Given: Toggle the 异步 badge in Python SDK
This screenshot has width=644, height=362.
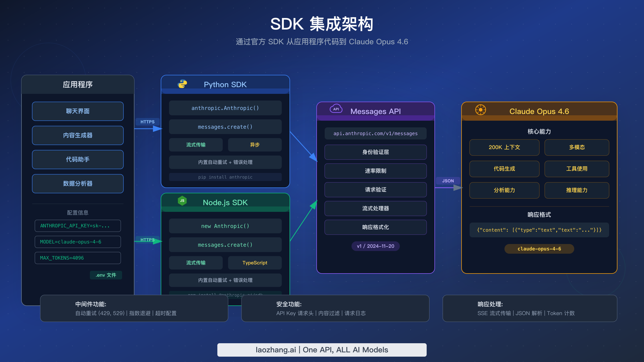Looking at the screenshot, I should [255, 145].
